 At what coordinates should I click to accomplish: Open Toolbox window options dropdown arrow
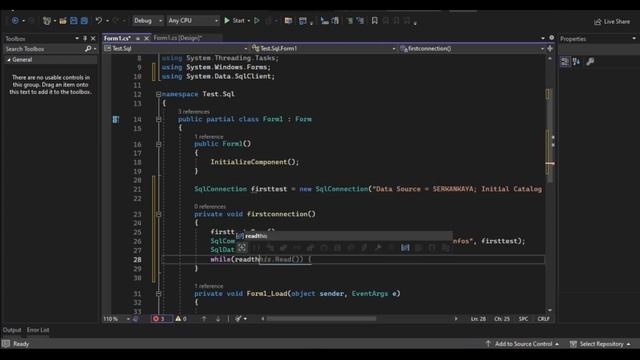(77, 38)
